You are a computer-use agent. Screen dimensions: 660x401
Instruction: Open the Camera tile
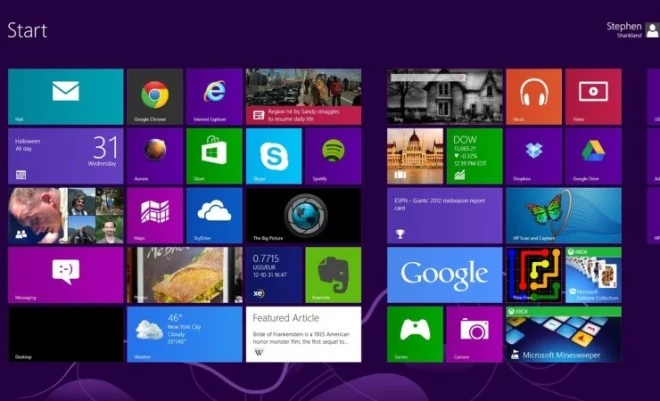[474, 334]
